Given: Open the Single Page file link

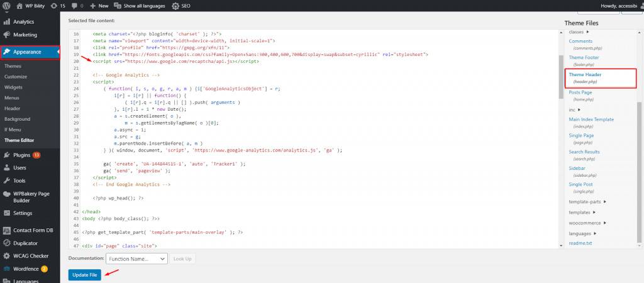Looking at the screenshot, I should (581, 136).
